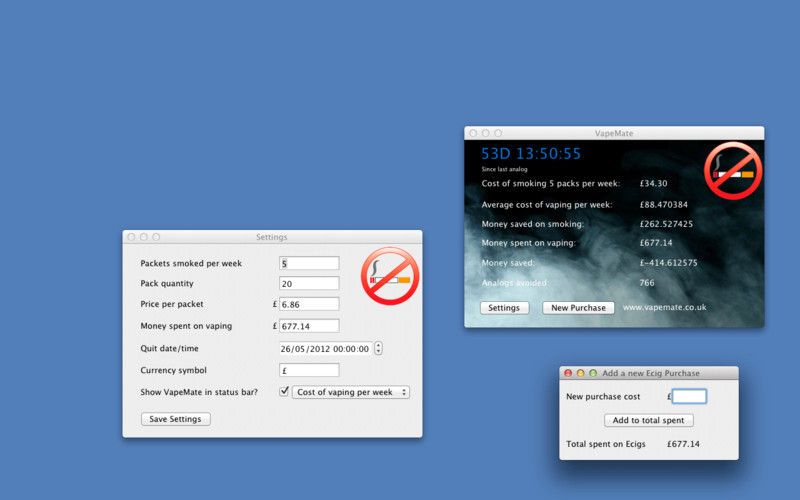Minimize the Settings window
The width and height of the screenshot is (800, 500).
[x=143, y=237]
